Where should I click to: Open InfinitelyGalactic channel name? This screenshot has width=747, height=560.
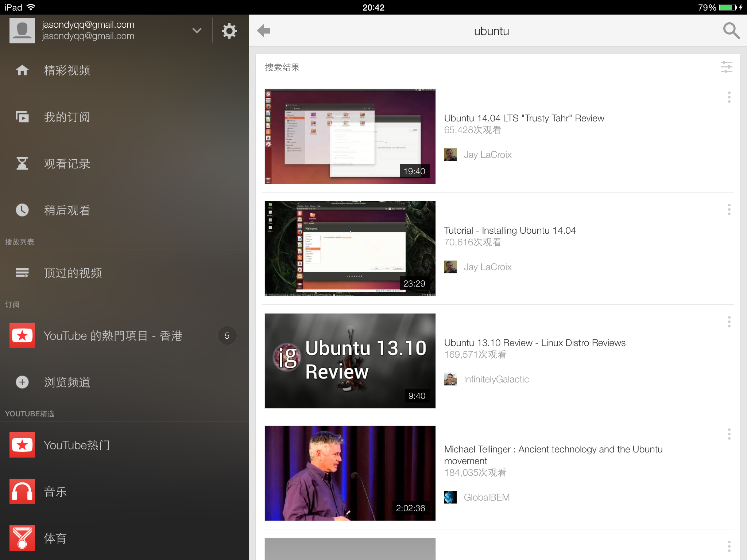point(496,379)
